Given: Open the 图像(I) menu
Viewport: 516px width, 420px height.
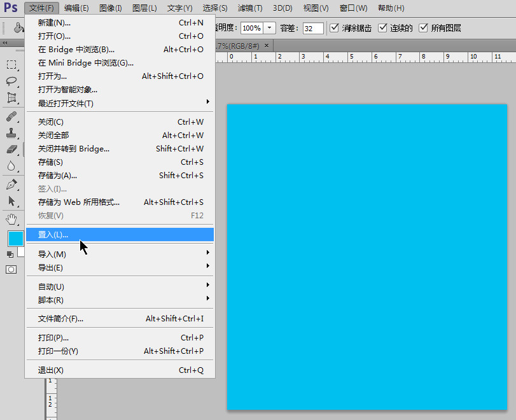Looking at the screenshot, I should 111,8.
